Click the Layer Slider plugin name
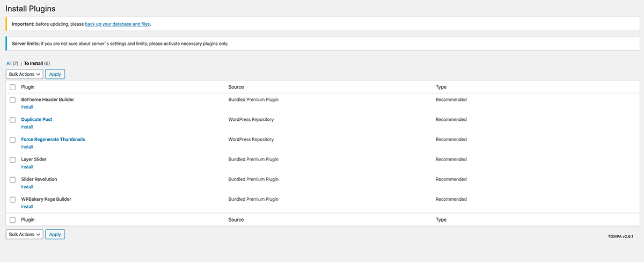 (34, 159)
